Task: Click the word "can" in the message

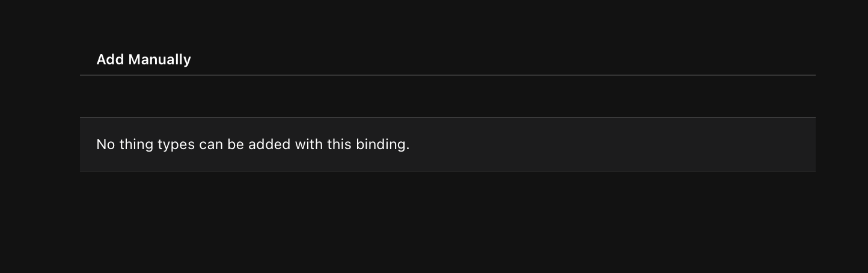Action: [x=211, y=145]
